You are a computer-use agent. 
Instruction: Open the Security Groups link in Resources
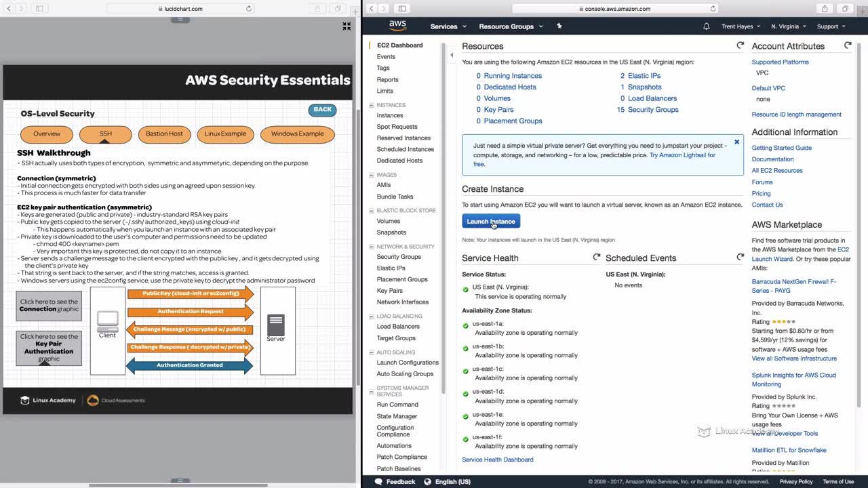[653, 110]
